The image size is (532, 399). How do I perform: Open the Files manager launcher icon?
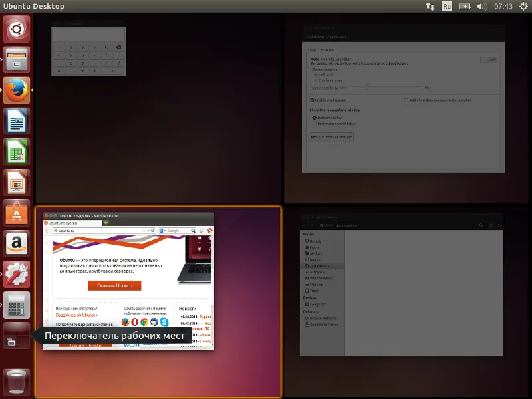17,60
